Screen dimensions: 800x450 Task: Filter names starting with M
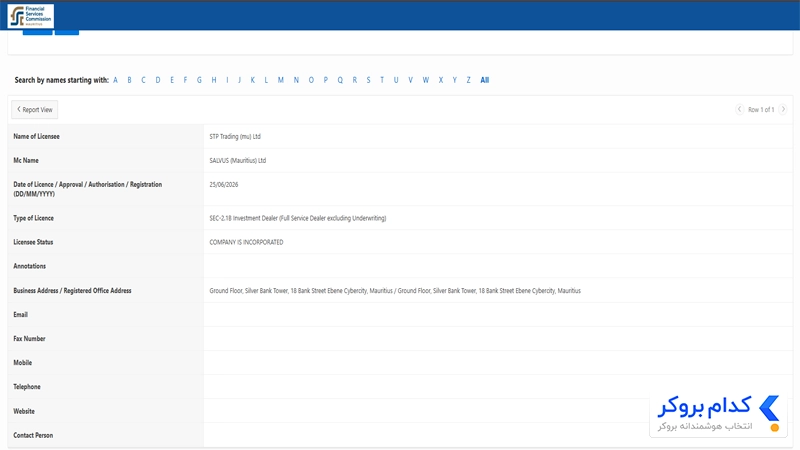click(281, 80)
